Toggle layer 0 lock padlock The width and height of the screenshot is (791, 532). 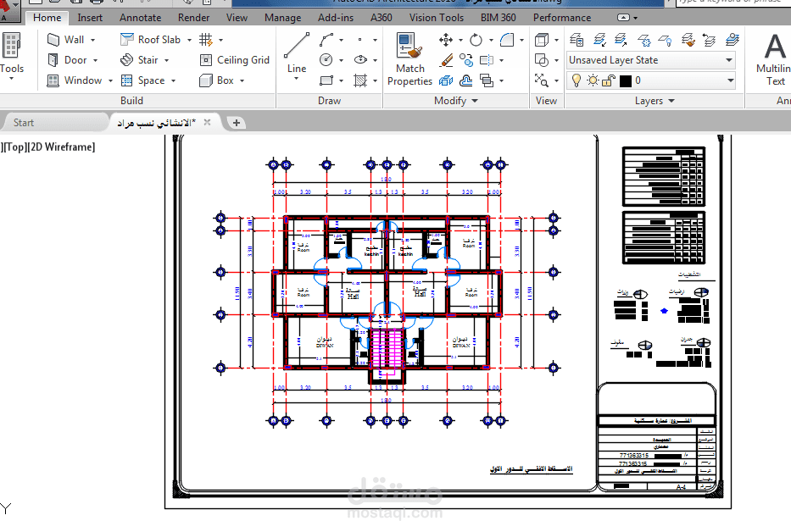click(609, 80)
